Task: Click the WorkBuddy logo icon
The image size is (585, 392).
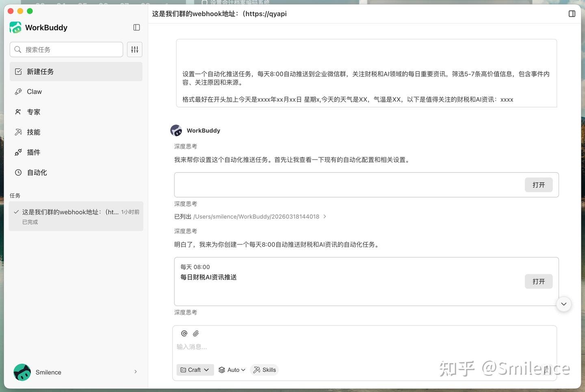Action: pos(15,28)
